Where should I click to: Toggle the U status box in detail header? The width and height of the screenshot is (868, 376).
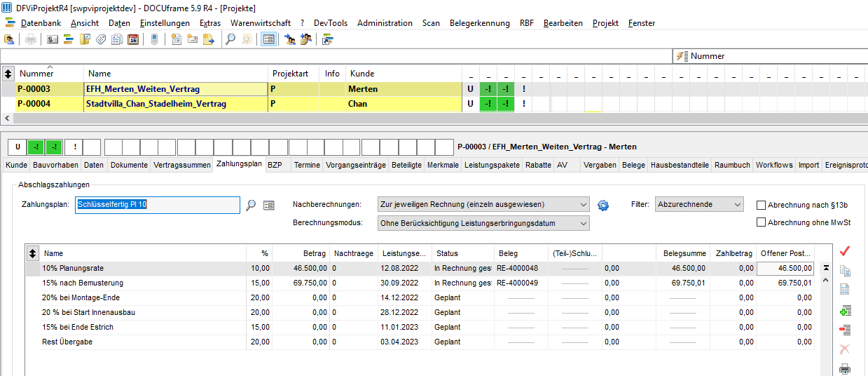(18, 147)
